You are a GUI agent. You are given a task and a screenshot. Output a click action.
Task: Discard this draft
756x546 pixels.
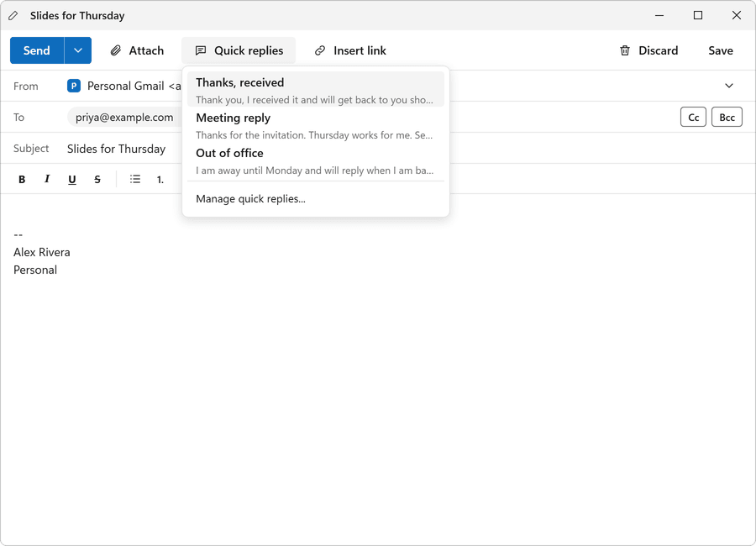click(649, 50)
